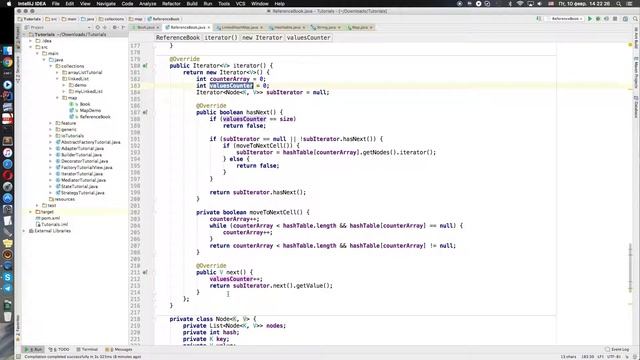Screen dimensions: 640x360
Task: Open the ReferenceBook run configuration dropdown
Action: (566, 19)
